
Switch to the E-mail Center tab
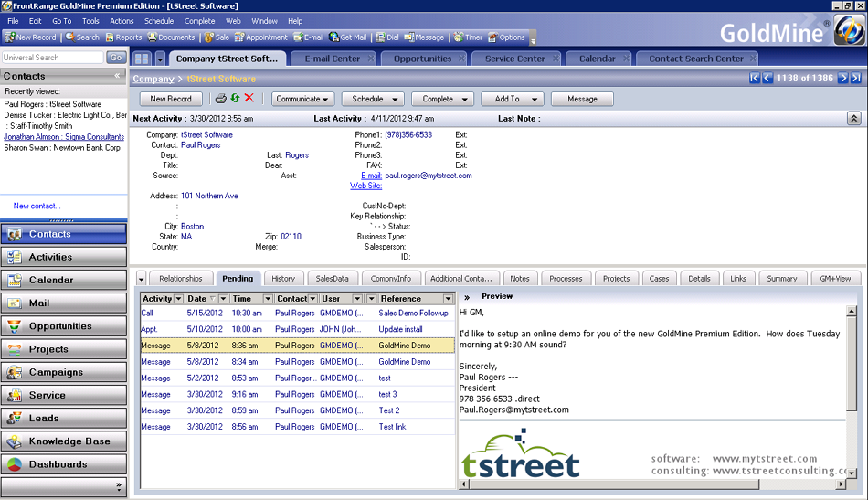[x=333, y=59]
